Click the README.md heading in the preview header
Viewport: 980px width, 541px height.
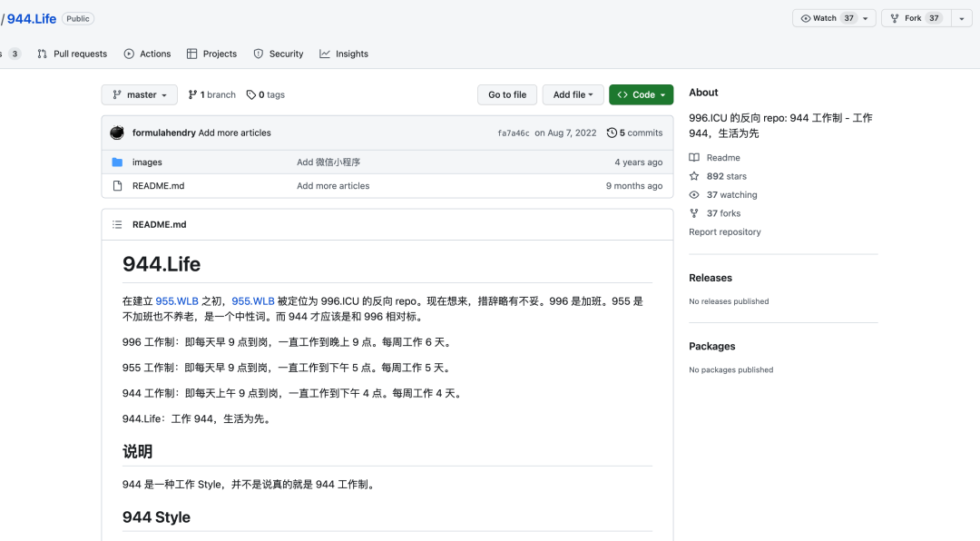[160, 224]
